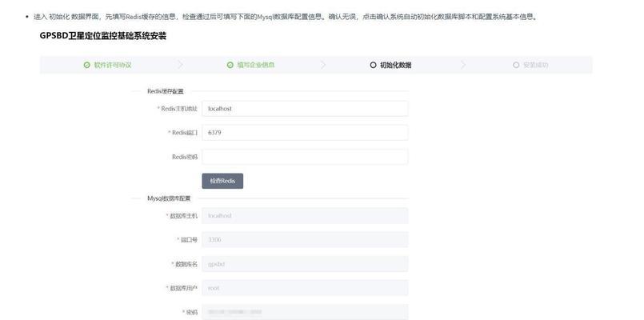Click the Redis缓存配置 section heading
Image resolution: width=644 pixels, height=320 pixels.
(x=166, y=91)
